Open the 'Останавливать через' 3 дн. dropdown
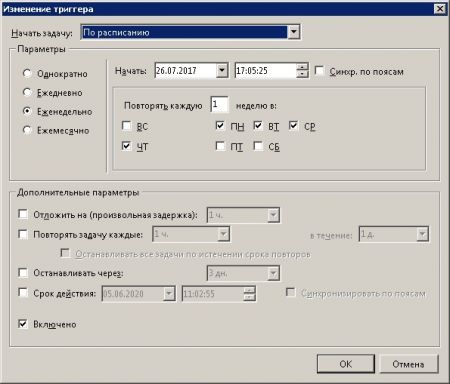The height and width of the screenshot is (384, 450). [x=273, y=273]
